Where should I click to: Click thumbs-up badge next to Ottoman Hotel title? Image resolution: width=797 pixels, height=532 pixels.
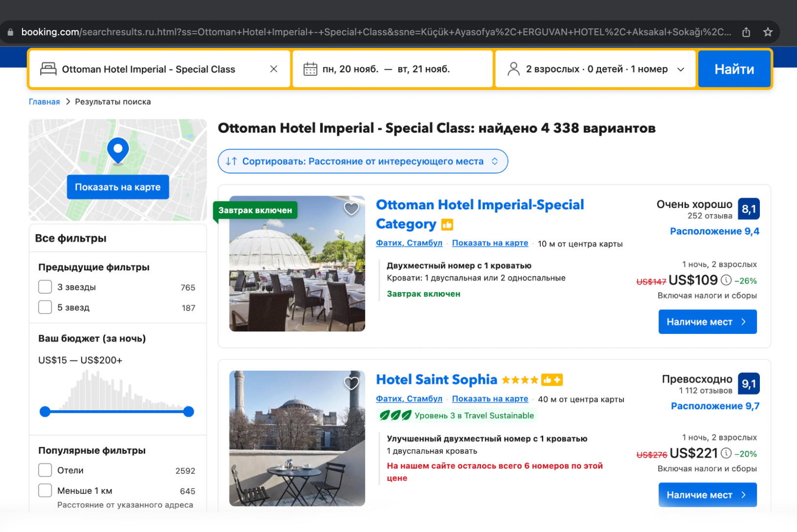[447, 224]
